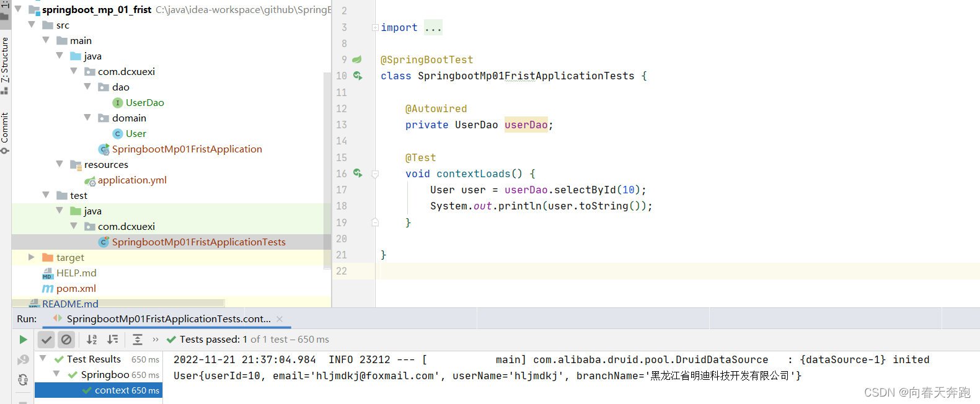Select SpringbootMp01FristApplicationTests in project tree
Screen dimensions: 980x404
point(199,242)
